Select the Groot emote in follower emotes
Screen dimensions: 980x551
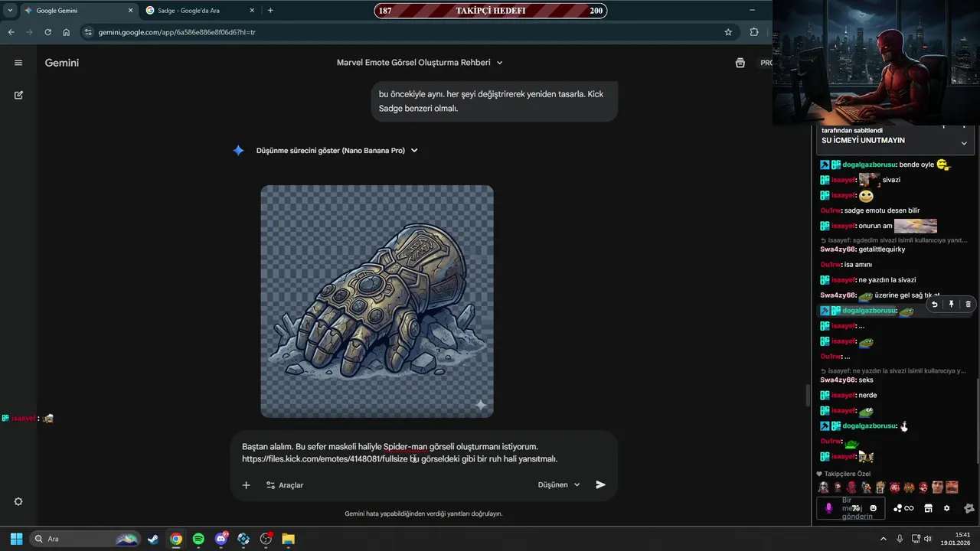coord(880,487)
